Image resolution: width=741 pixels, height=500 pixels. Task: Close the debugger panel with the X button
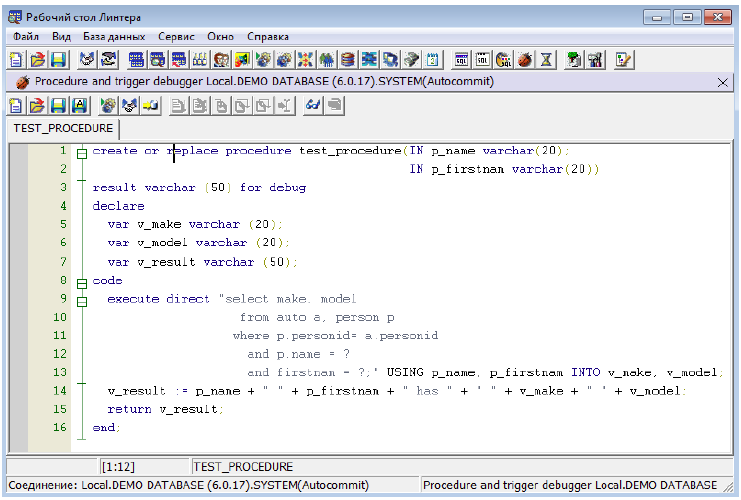coord(723,82)
